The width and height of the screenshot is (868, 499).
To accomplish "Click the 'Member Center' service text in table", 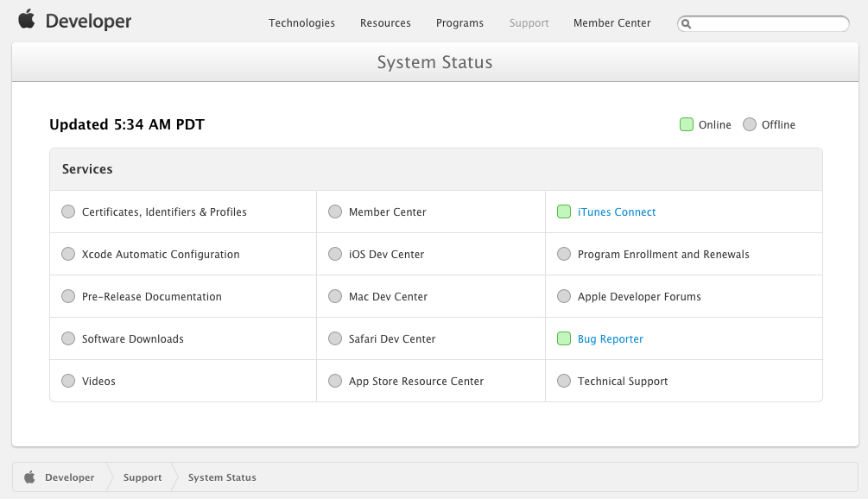I will point(388,212).
